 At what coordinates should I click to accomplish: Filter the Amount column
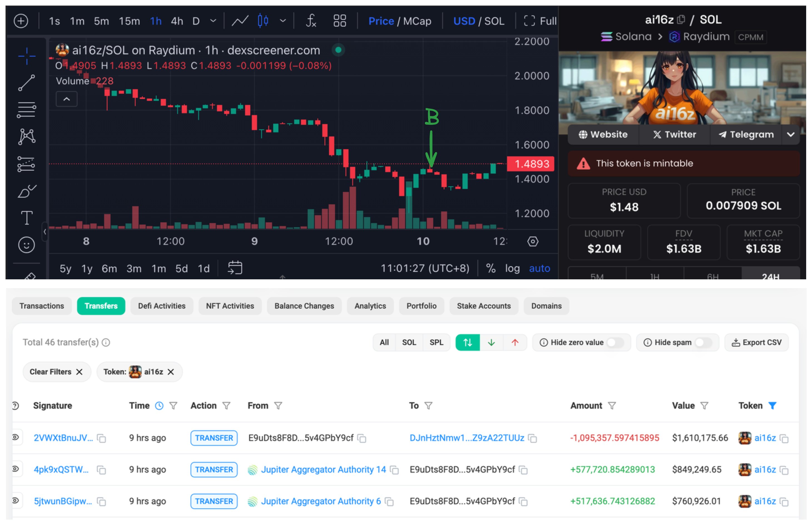[x=612, y=406]
